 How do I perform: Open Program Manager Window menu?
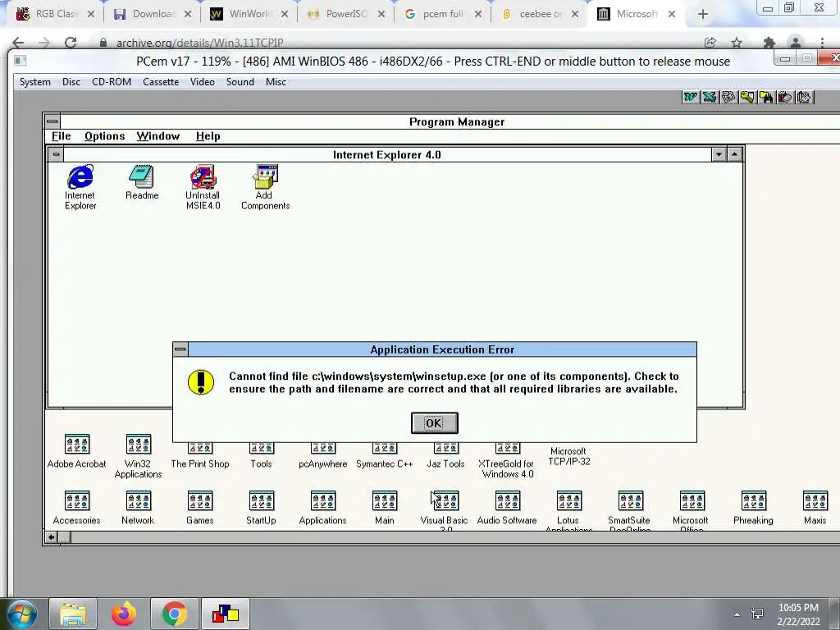click(158, 136)
